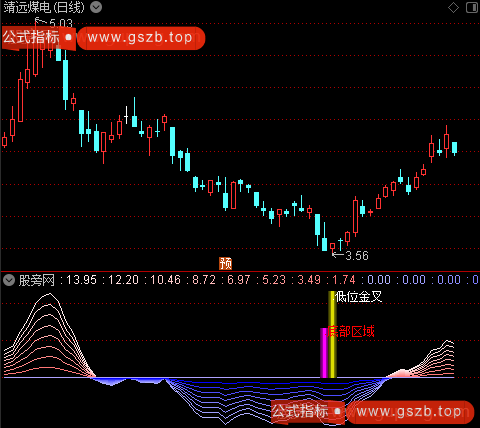Select the magenta 底部区域 signal bar

(324, 353)
